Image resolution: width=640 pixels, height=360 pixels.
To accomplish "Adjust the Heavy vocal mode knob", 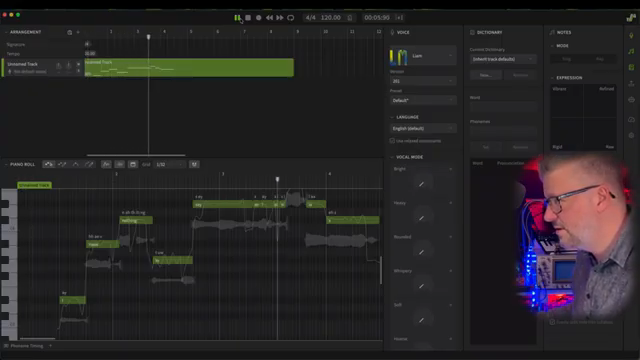I will point(422,218).
